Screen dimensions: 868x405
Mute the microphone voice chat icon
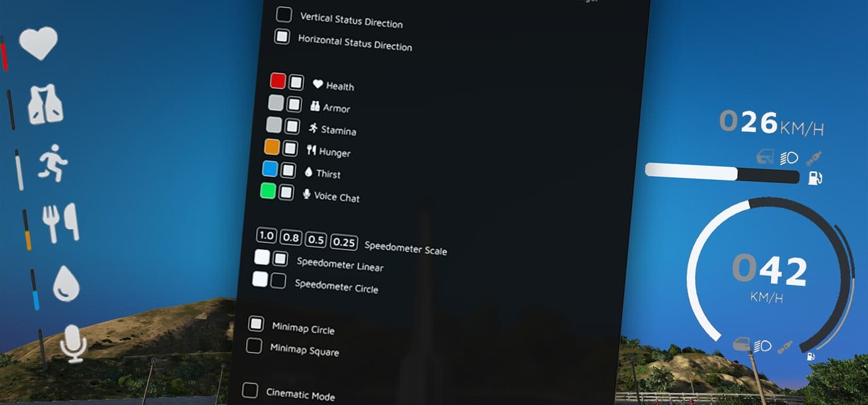74,345
